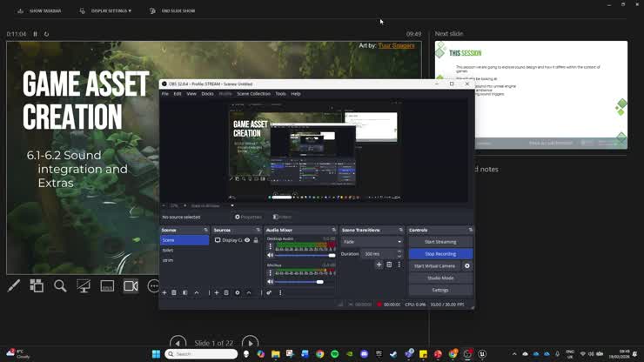Screen dimensions: 644x362
Task: Toggle visibility eye of Display Capture source
Action: point(247,240)
